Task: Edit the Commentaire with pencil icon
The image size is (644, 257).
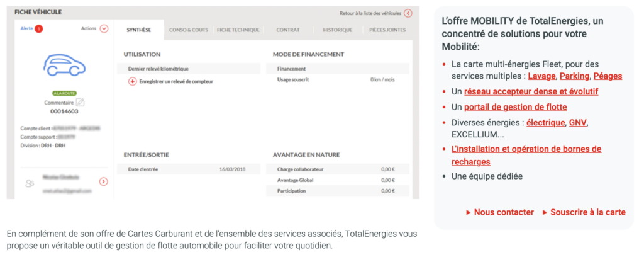Action: coord(80,103)
